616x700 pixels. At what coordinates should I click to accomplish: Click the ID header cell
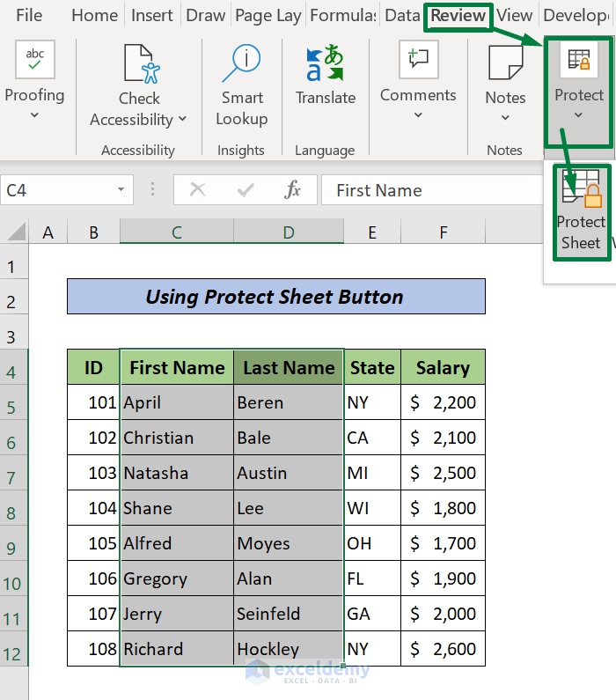(93, 367)
